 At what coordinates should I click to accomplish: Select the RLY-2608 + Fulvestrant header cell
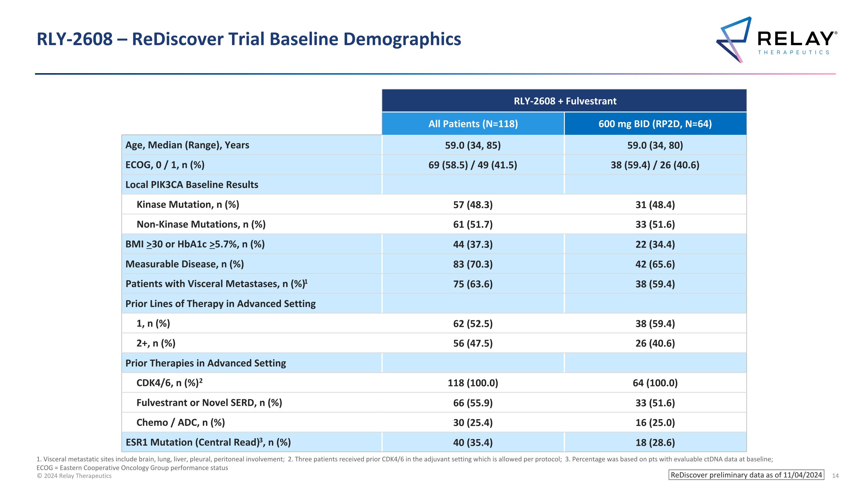point(564,101)
